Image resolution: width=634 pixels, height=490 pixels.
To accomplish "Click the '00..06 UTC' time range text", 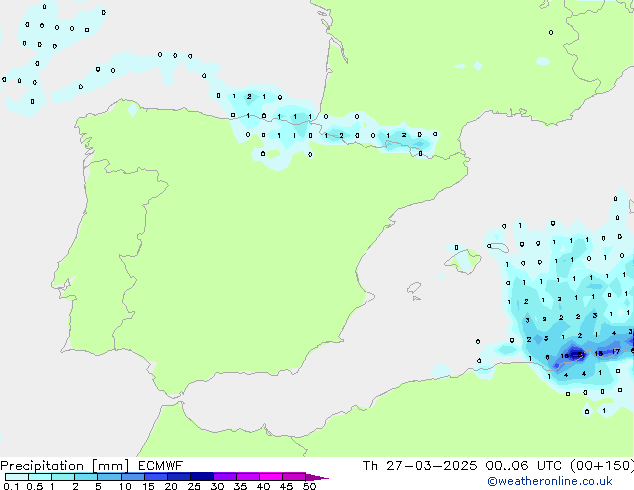I will coord(524,466).
